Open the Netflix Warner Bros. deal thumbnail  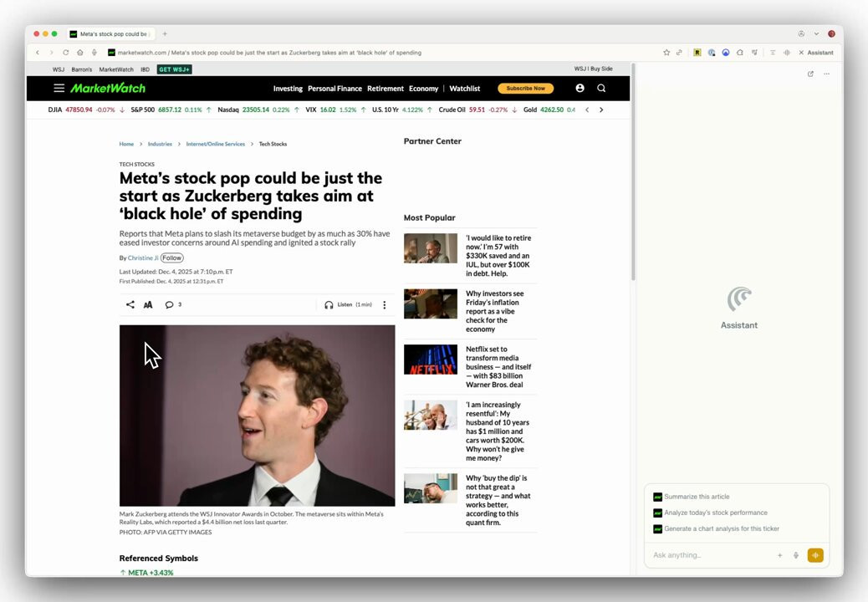(x=430, y=359)
